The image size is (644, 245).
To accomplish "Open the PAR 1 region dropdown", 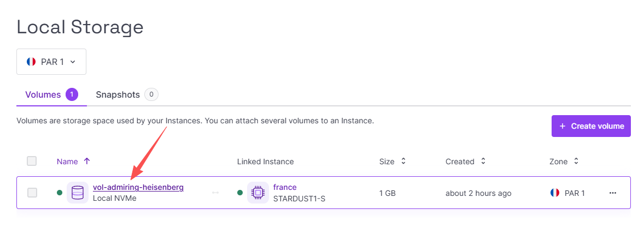I will pyautogui.click(x=51, y=62).
